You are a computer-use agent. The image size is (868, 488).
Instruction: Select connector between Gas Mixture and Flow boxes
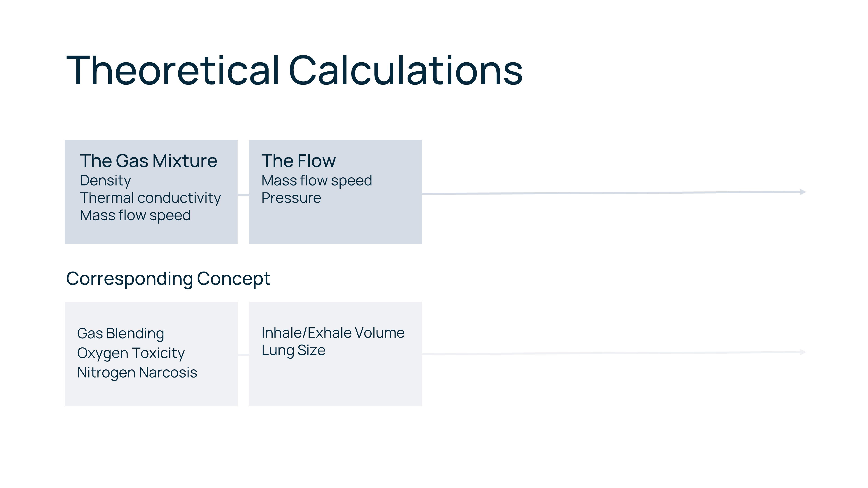pos(243,195)
